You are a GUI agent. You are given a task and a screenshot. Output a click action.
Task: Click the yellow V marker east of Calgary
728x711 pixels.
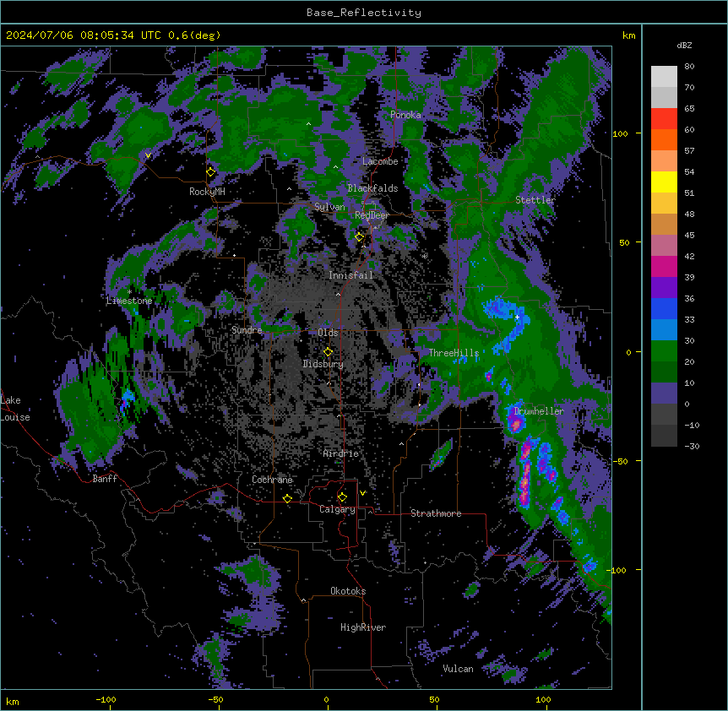[x=362, y=493]
